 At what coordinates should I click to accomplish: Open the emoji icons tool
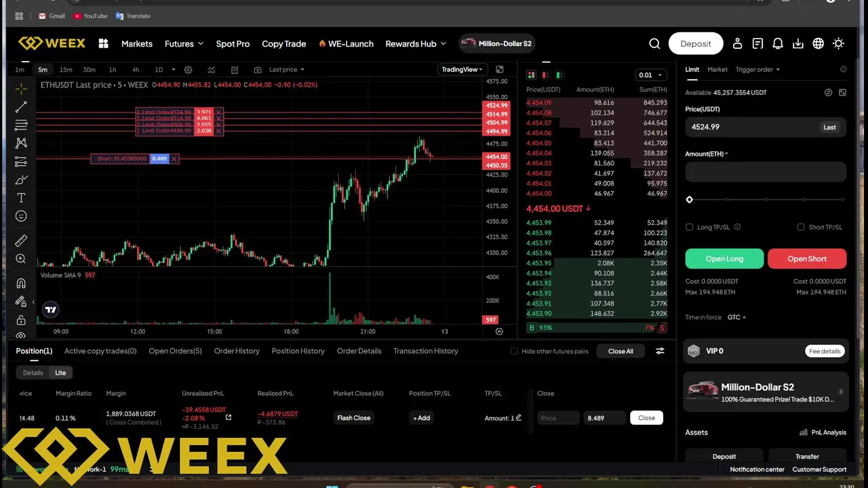(21, 216)
